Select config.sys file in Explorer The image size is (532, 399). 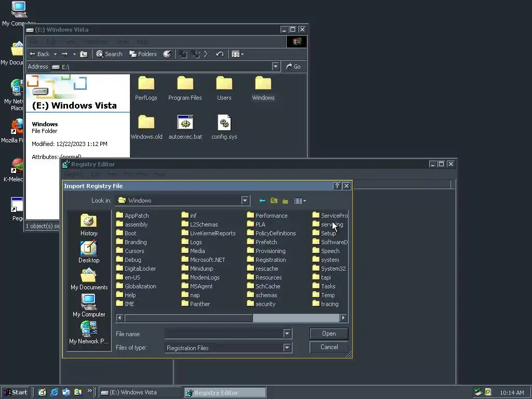click(224, 127)
